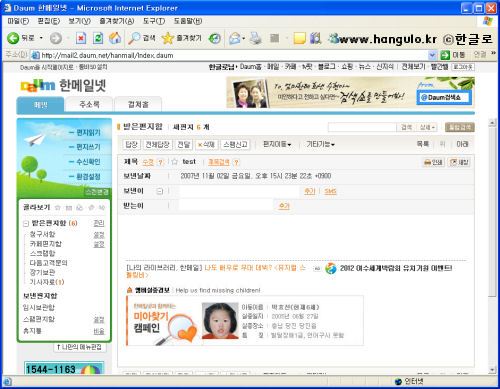Open the 도구(T) menu
Image resolution: width=500 pixels, height=389 pixels.
click(154, 21)
